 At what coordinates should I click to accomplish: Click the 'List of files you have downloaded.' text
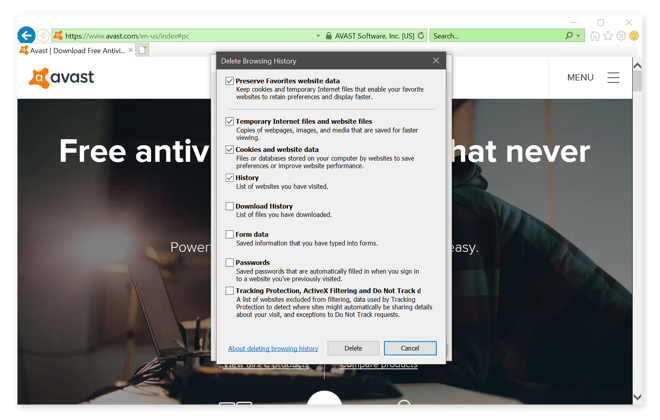[284, 215]
